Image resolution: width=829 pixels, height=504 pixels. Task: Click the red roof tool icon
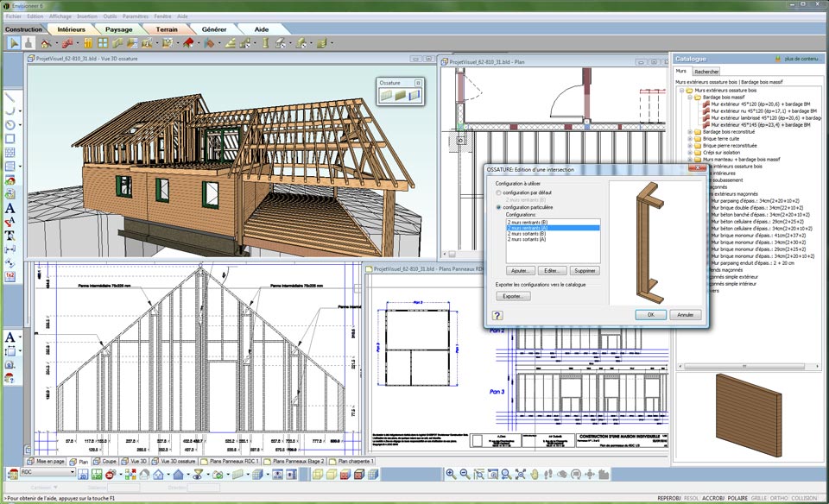[x=188, y=42]
